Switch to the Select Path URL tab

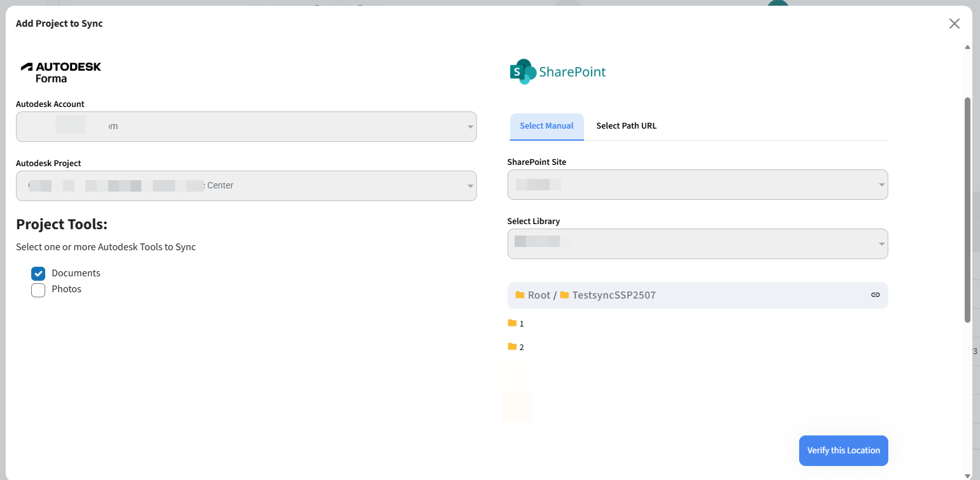click(626, 126)
